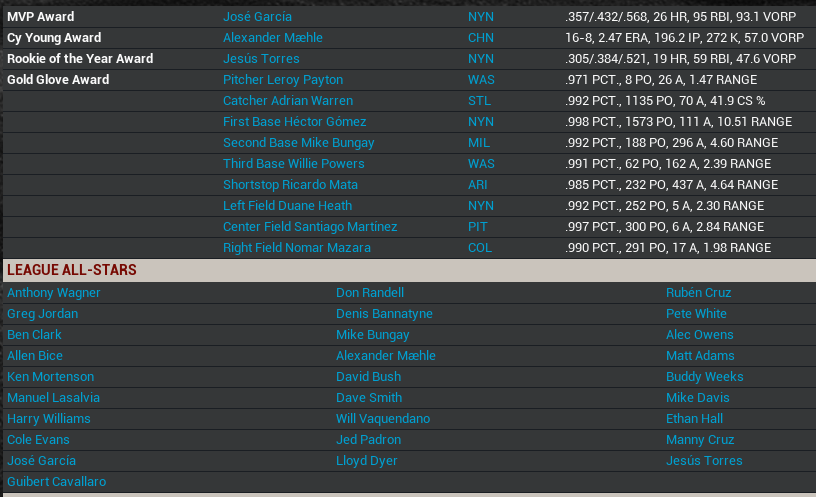Select Manny Cruz in League All-Stars

[700, 440]
